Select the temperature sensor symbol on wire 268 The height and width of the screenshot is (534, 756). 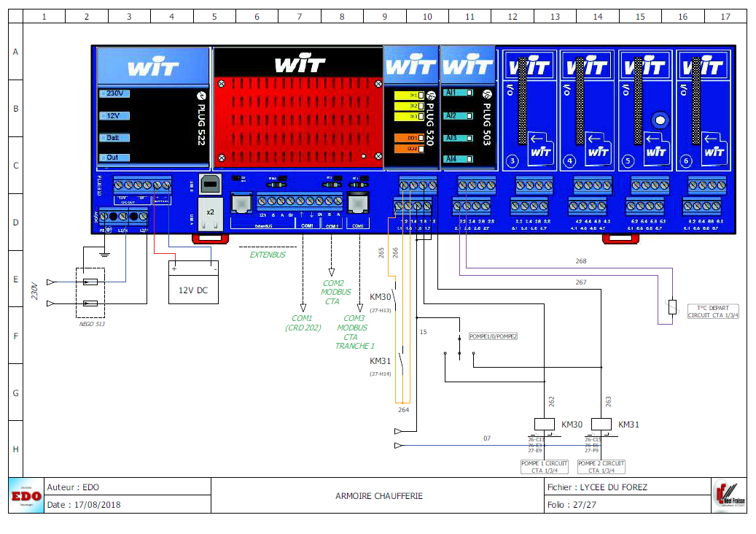tap(672, 307)
